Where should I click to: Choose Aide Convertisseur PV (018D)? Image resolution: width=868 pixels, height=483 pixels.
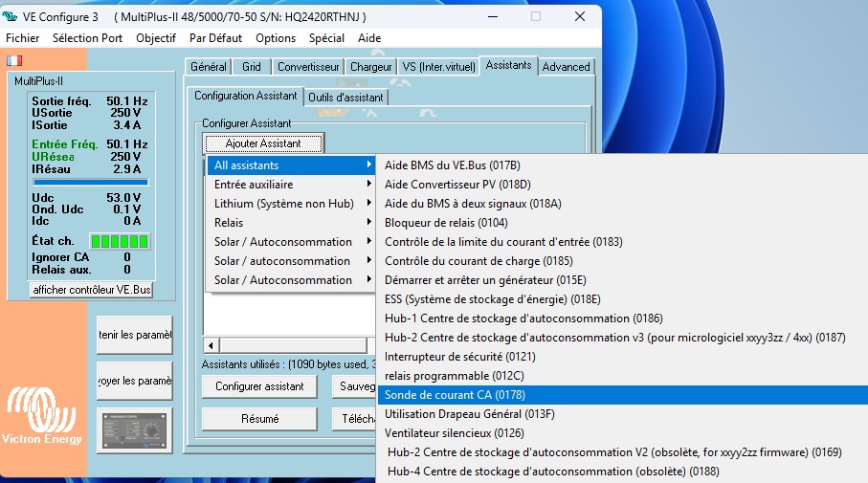(x=622, y=185)
